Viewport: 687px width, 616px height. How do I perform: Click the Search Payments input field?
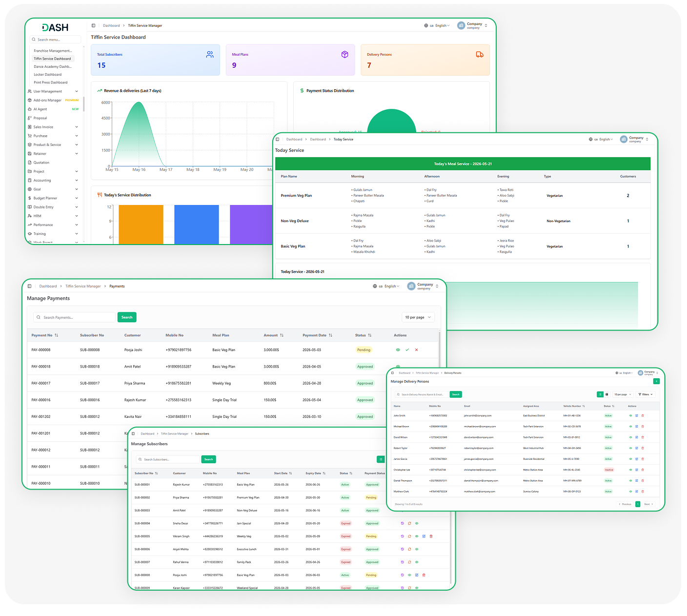(75, 317)
